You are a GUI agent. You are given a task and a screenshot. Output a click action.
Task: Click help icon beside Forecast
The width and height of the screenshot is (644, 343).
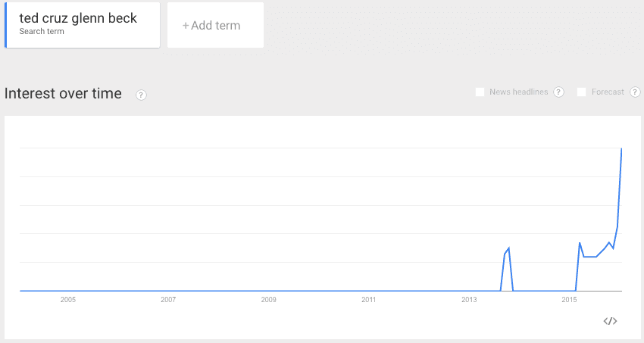tap(635, 92)
